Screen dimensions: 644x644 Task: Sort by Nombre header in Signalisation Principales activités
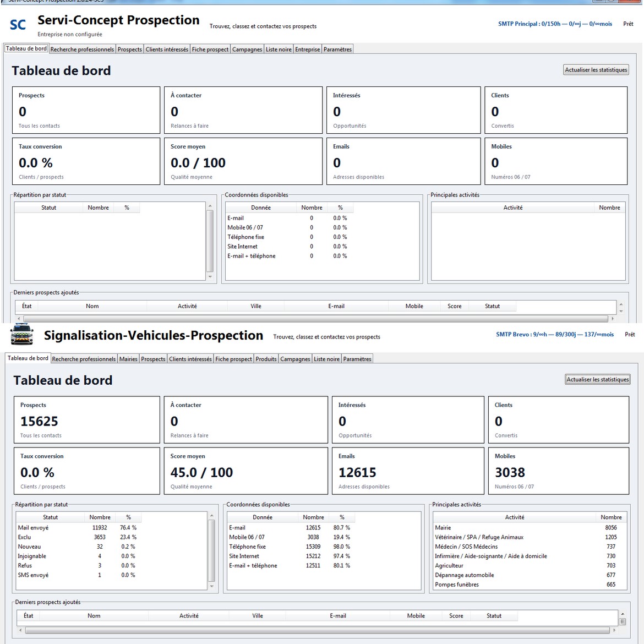pos(611,517)
